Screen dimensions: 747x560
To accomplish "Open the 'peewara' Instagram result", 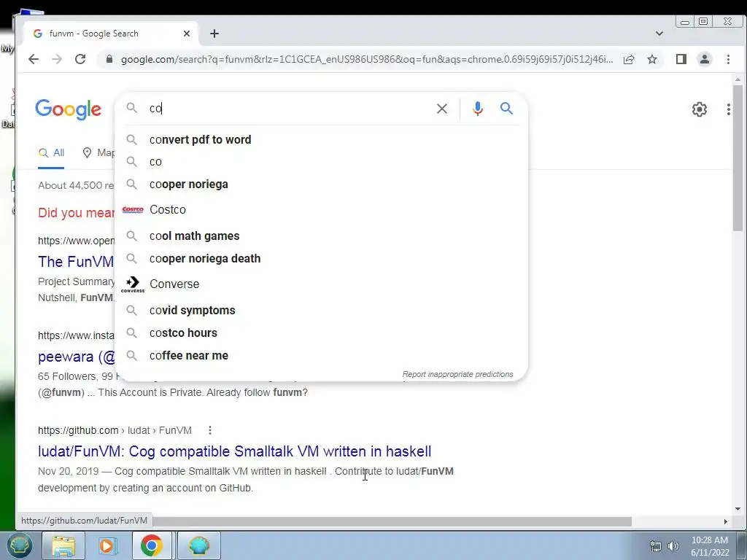I will click(x=77, y=357).
